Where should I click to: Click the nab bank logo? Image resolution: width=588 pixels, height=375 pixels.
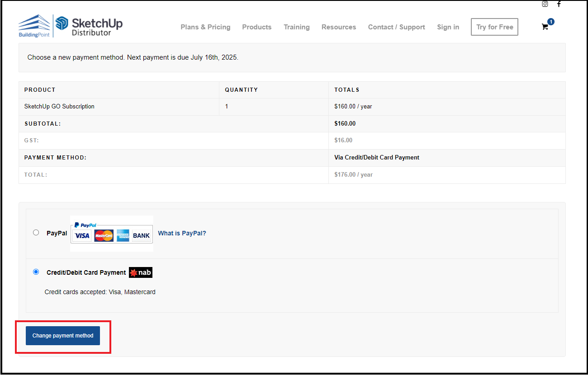tap(141, 272)
